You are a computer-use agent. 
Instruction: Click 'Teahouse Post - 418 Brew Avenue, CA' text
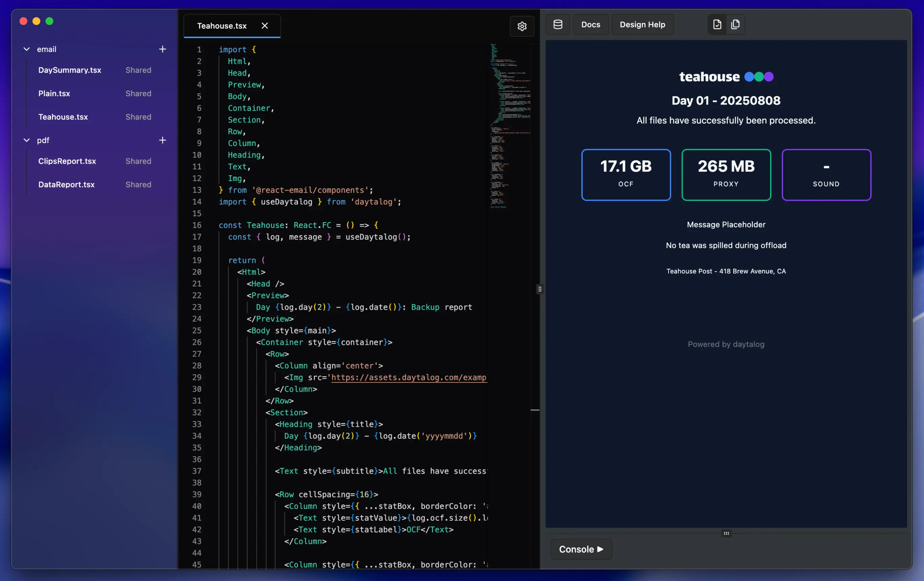[x=726, y=271]
